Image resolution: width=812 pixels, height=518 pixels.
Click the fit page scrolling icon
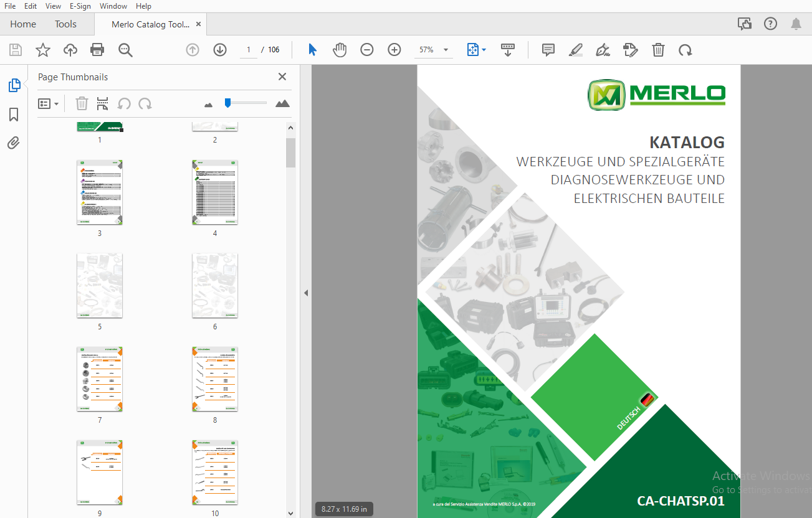tap(472, 50)
